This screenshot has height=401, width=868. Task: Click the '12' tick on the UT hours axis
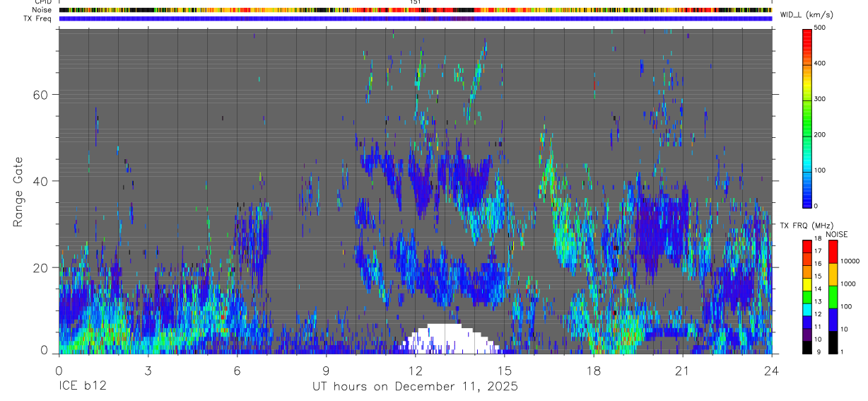[415, 370]
